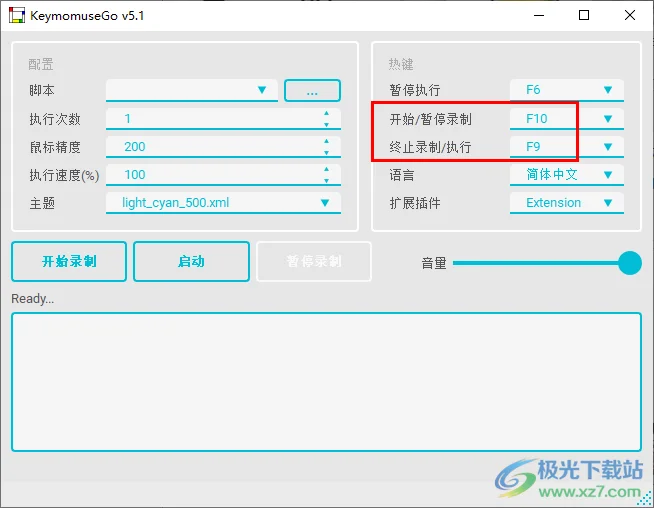Image resolution: width=654 pixels, height=508 pixels.
Task: Open the 语言 language dropdown 简体中文
Action: (x=566, y=175)
